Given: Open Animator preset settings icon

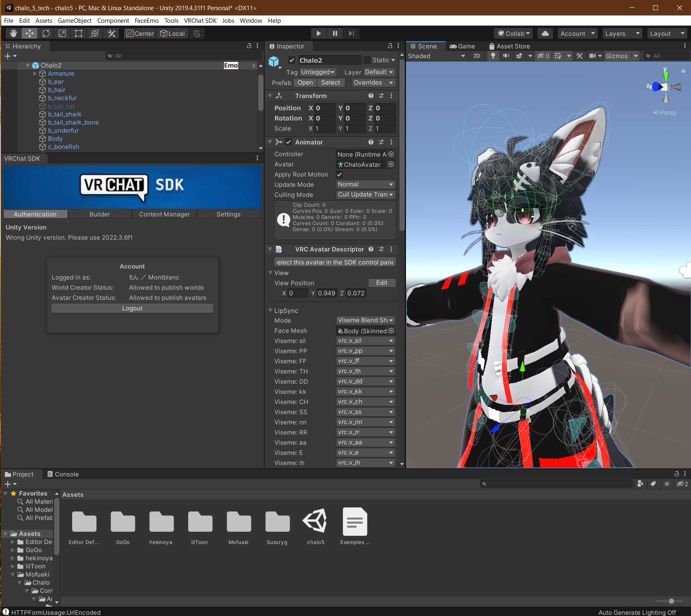Looking at the screenshot, I should tap(381, 142).
